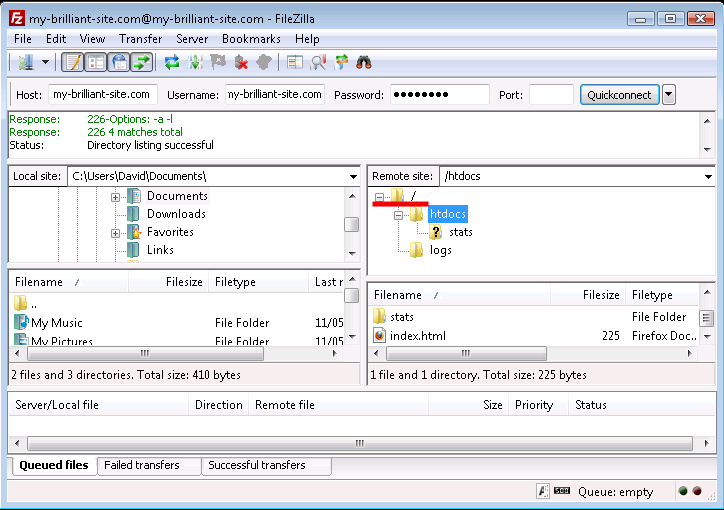Screen dimensions: 724x510
Task: Select the stats folder in remote tree
Action: (460, 232)
